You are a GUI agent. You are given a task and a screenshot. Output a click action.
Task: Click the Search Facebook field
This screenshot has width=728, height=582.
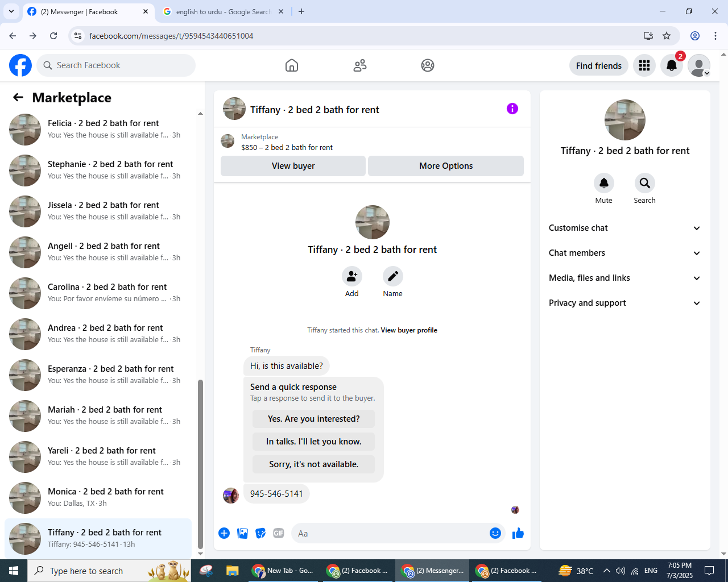pos(116,65)
